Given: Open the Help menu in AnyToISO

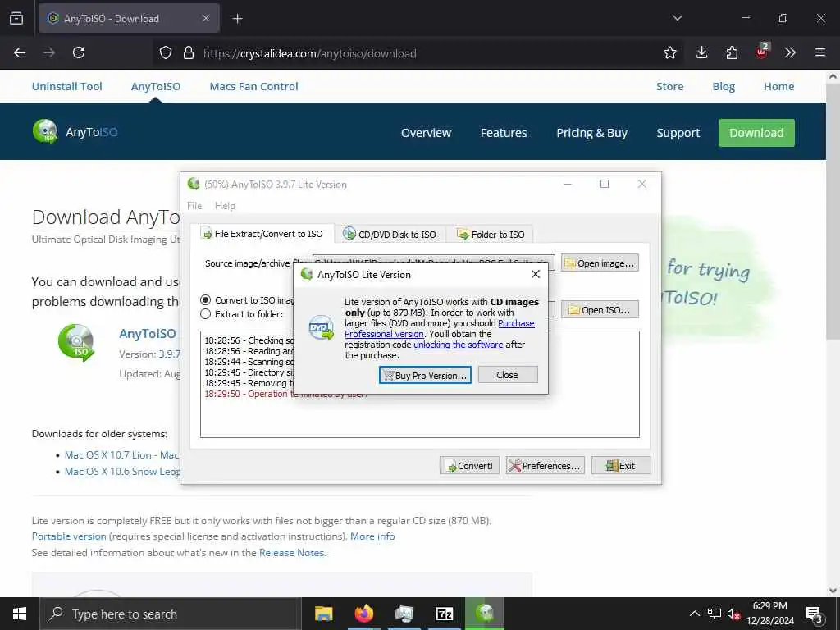Looking at the screenshot, I should tap(225, 206).
